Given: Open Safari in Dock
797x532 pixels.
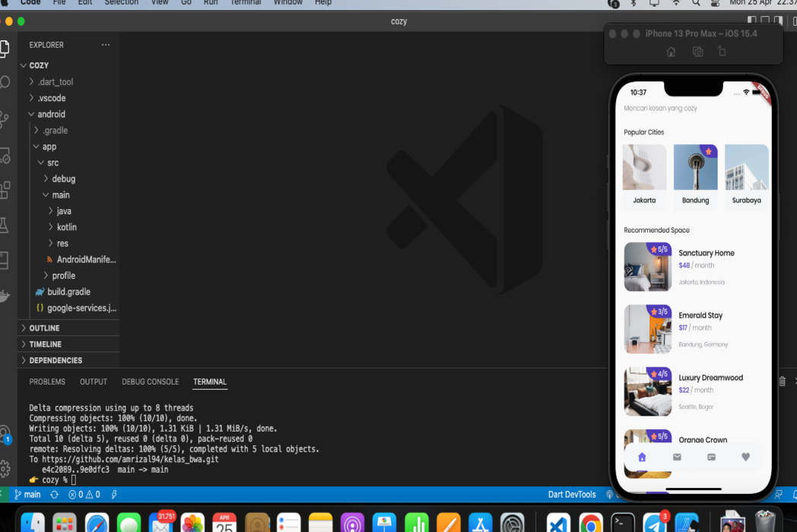Looking at the screenshot, I should (97, 522).
